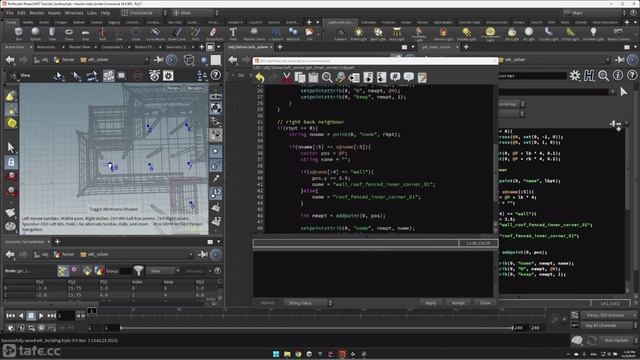Add an Ambient Light from the shelf
Screen dimensions: 640x360
coord(593,33)
